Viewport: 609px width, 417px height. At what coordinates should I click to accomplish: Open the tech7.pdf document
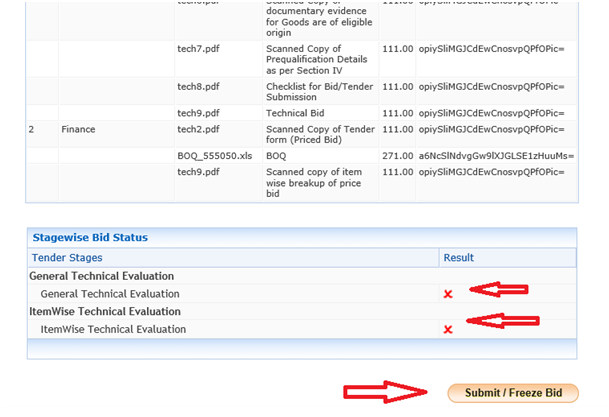(197, 50)
